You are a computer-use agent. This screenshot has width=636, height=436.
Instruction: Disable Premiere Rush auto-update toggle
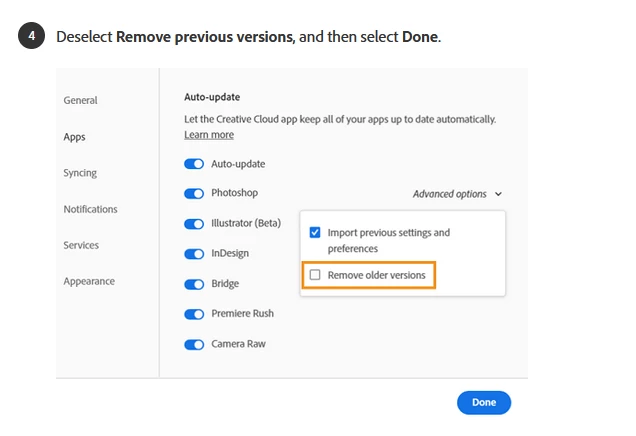(194, 314)
